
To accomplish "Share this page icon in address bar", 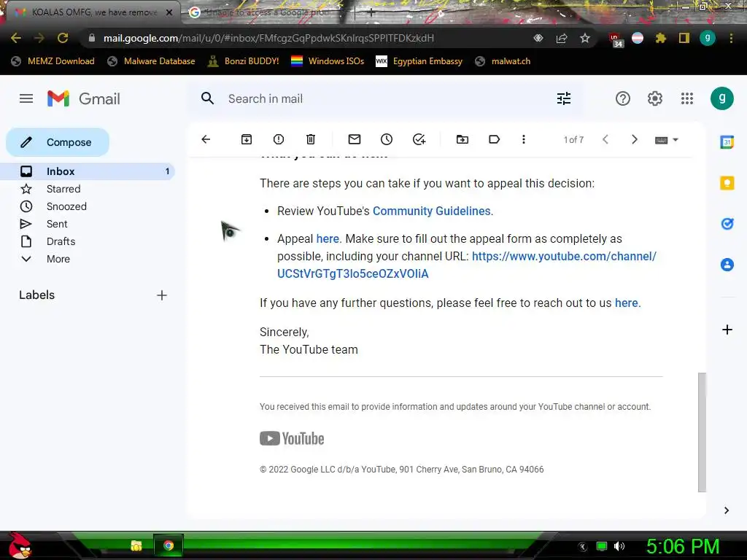I will [562, 38].
